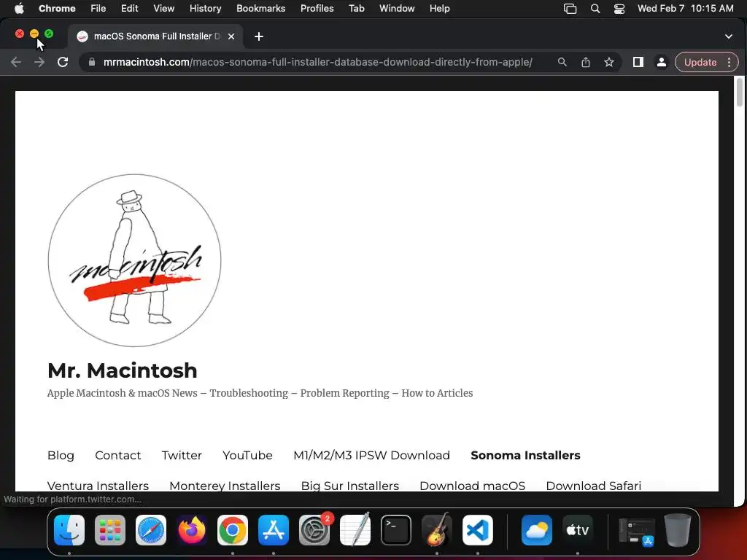Open the Chrome application menu

tap(57, 9)
